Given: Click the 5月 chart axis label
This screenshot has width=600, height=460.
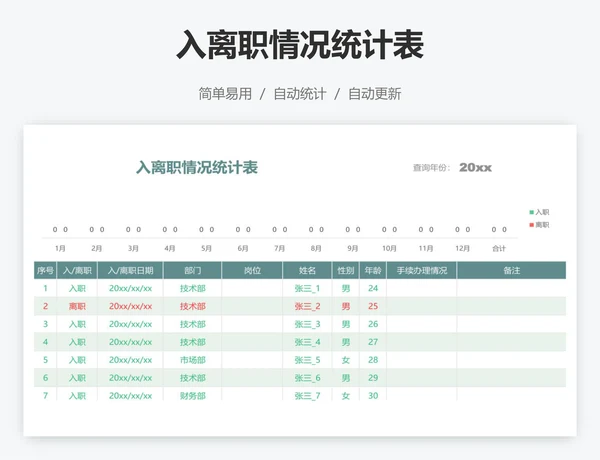Looking at the screenshot, I should (206, 248).
